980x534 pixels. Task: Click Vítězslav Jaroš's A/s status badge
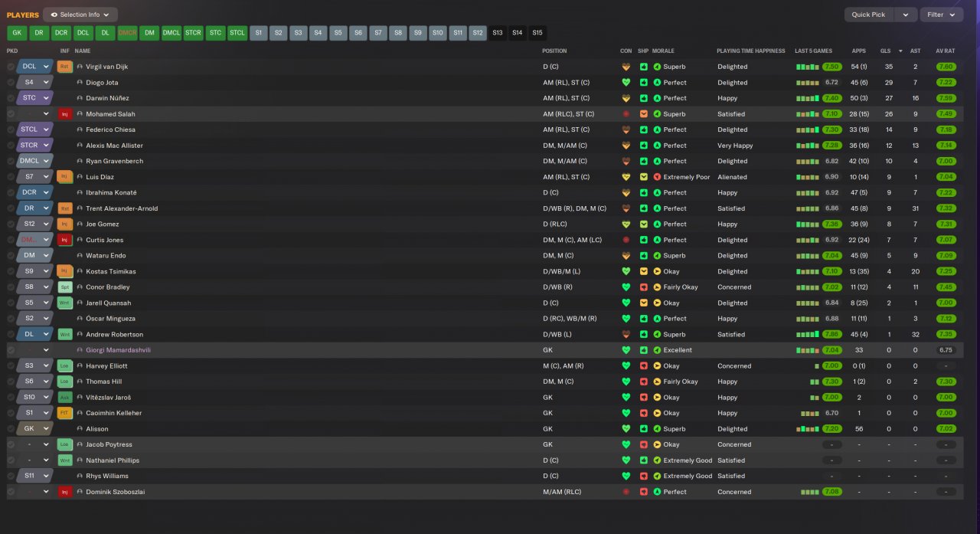(64, 398)
